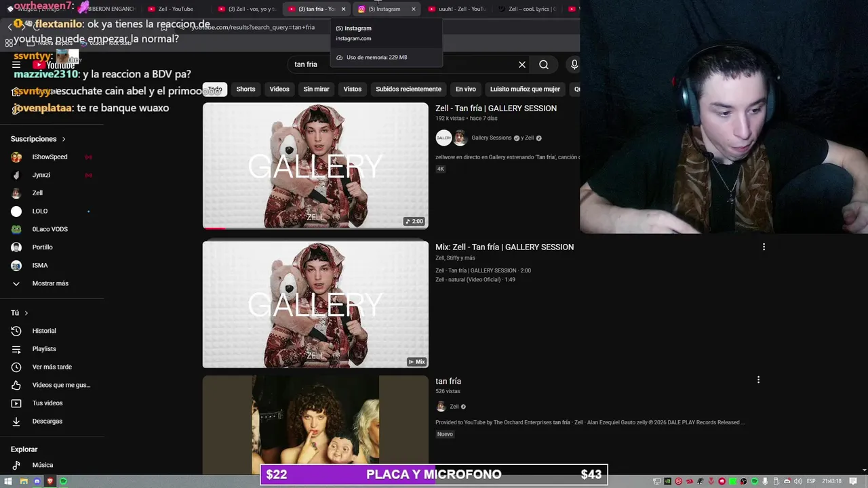The height and width of the screenshot is (488, 868).
Task: Open options menu for Mix Zell result
Action: coord(764,247)
